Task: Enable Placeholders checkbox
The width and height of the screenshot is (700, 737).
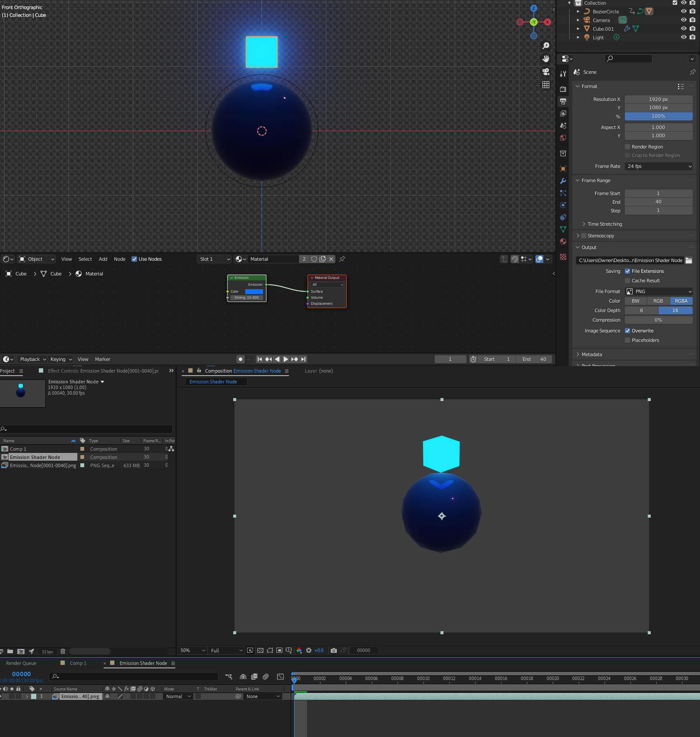Action: click(627, 340)
